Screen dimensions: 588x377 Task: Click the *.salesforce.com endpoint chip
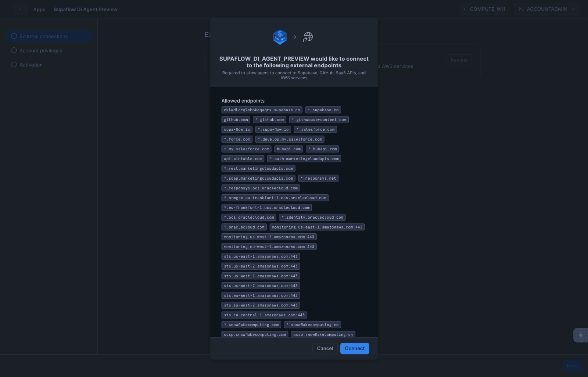pyautogui.click(x=315, y=129)
